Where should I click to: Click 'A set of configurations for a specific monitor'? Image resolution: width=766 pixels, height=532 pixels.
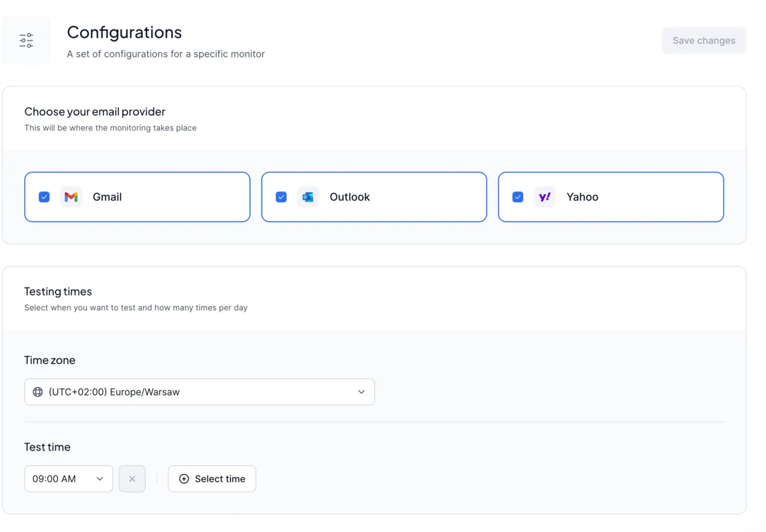(x=166, y=54)
